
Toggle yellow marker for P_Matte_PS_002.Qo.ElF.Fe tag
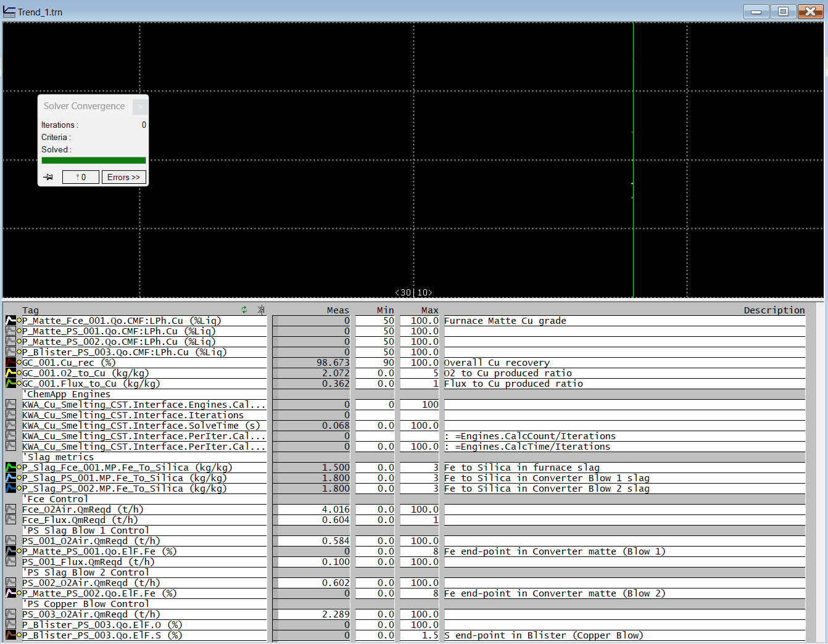[x=19, y=593]
